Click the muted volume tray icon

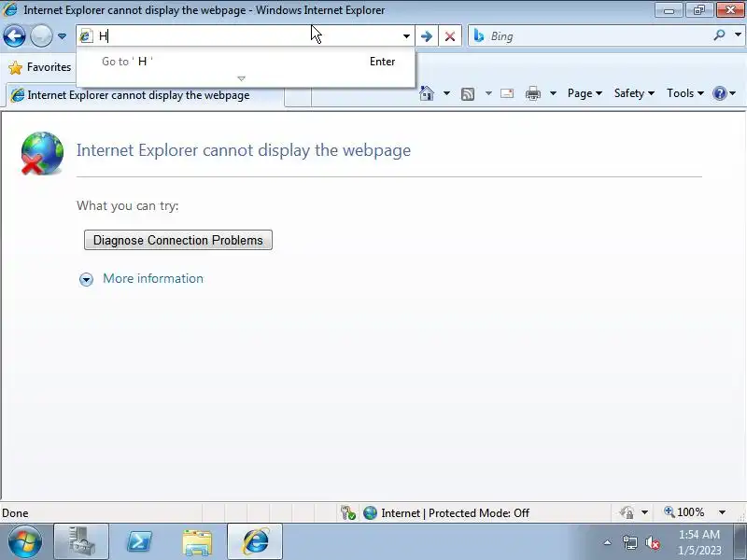(x=653, y=542)
